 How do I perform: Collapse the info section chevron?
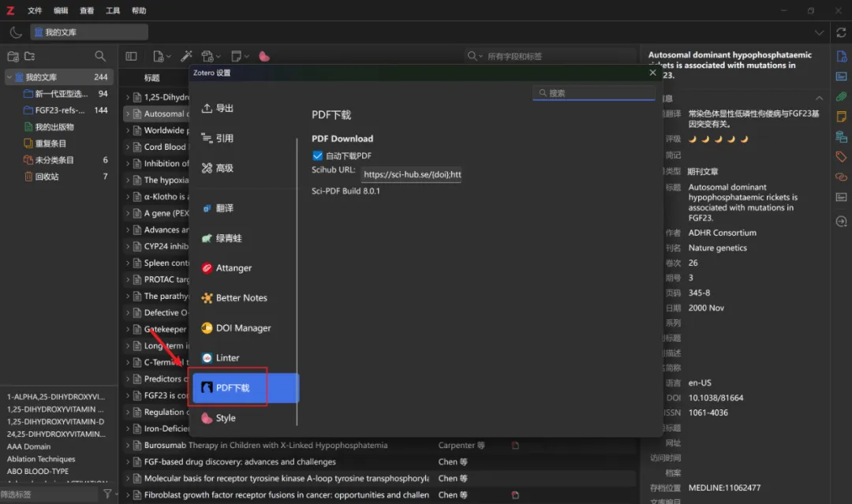click(x=819, y=99)
